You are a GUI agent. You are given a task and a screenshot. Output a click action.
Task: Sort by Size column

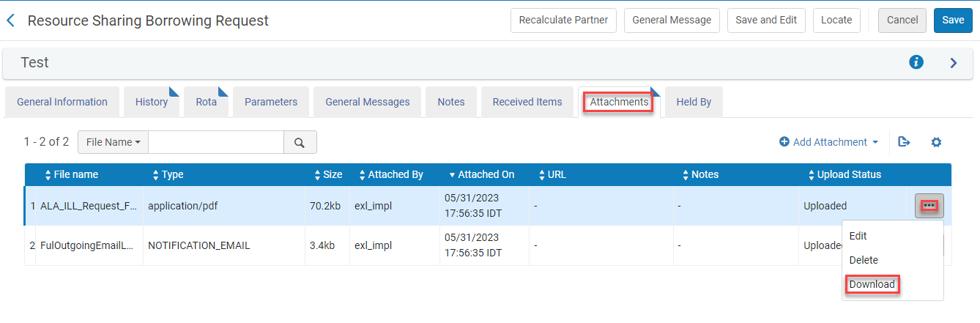click(327, 174)
